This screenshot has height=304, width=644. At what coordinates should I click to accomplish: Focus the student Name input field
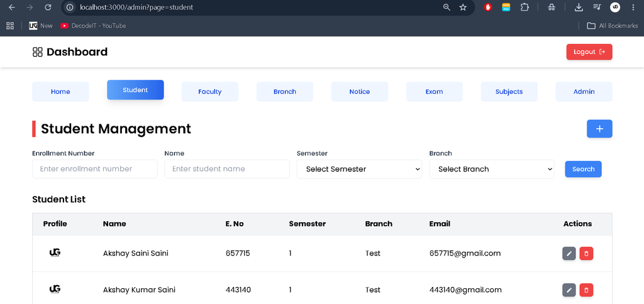(227, 169)
